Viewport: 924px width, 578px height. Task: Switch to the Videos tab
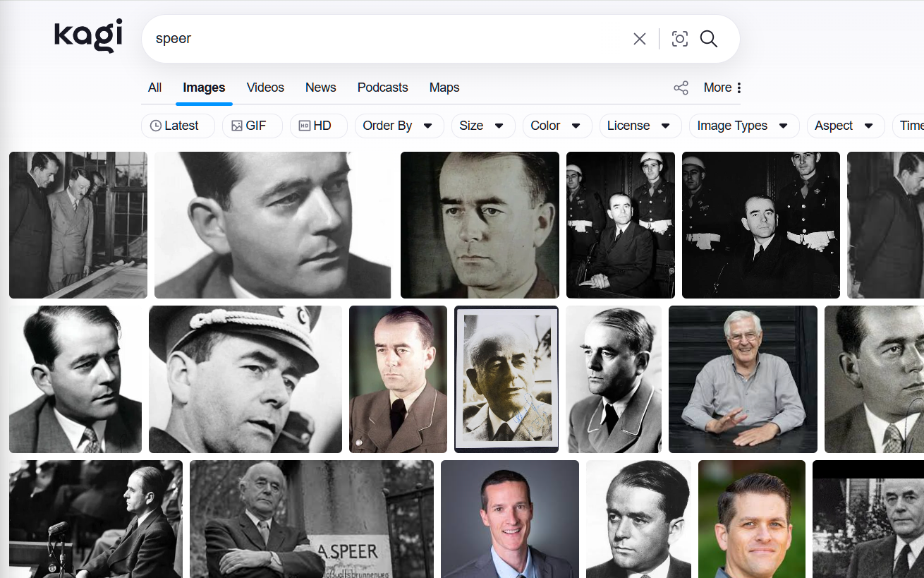point(265,88)
